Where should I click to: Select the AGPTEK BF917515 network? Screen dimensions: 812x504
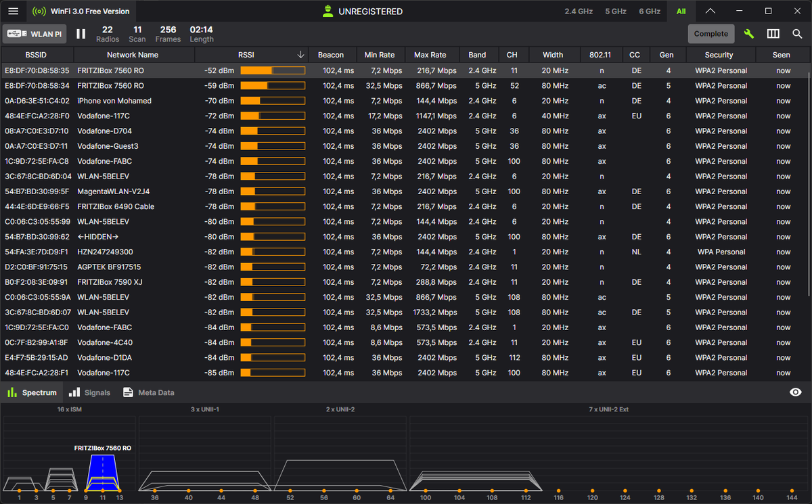[405, 267]
